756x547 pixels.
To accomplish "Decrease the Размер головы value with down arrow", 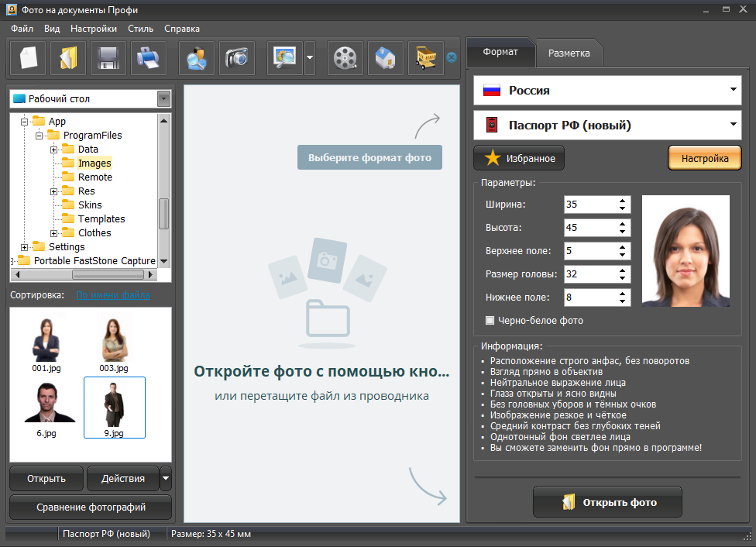I will [623, 278].
